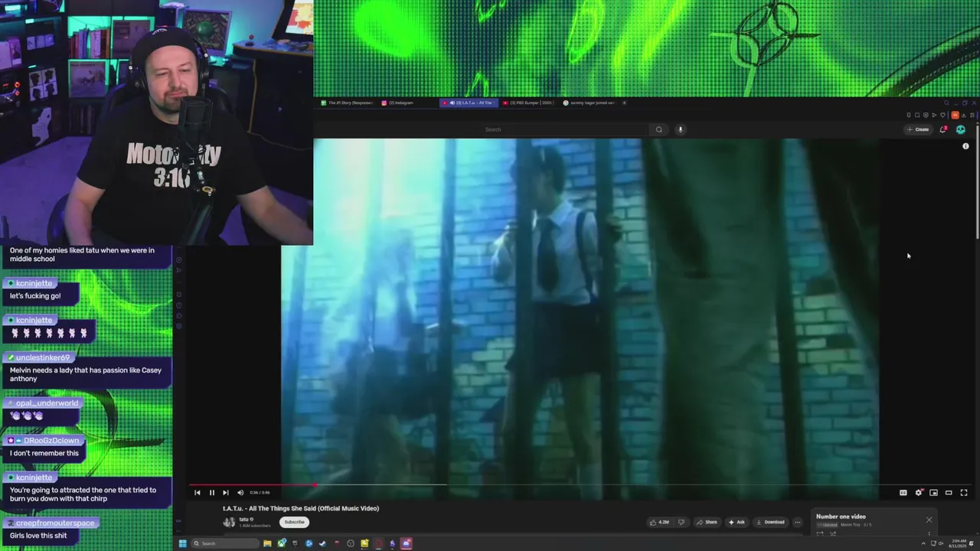Open browser downloads icon
This screenshot has width=980, height=551.
[964, 115]
